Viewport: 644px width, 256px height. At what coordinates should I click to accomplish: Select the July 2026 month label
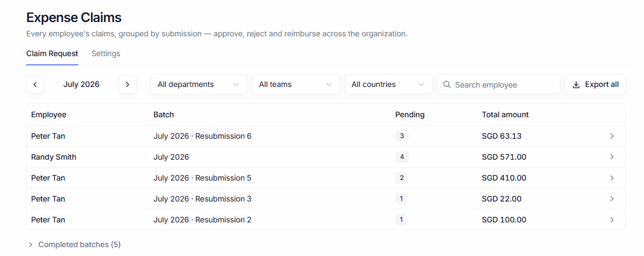coord(82,85)
